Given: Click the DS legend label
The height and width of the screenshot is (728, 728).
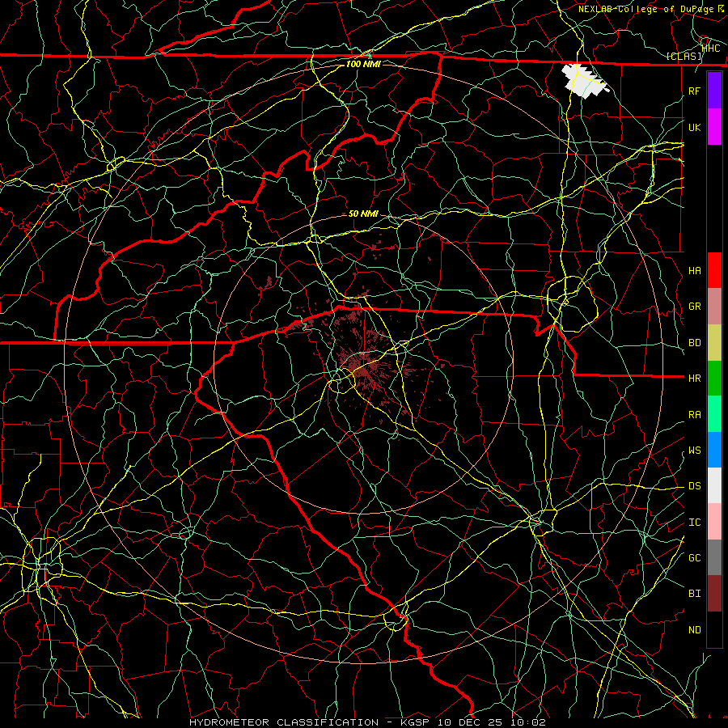Looking at the screenshot, I should [695, 486].
